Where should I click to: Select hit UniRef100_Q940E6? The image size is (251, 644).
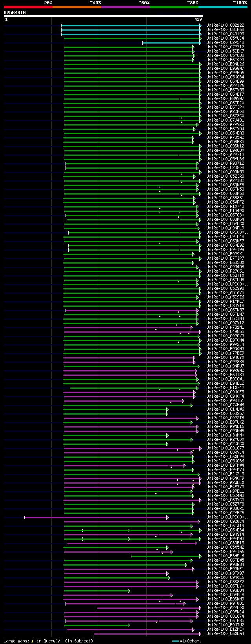point(225,578)
